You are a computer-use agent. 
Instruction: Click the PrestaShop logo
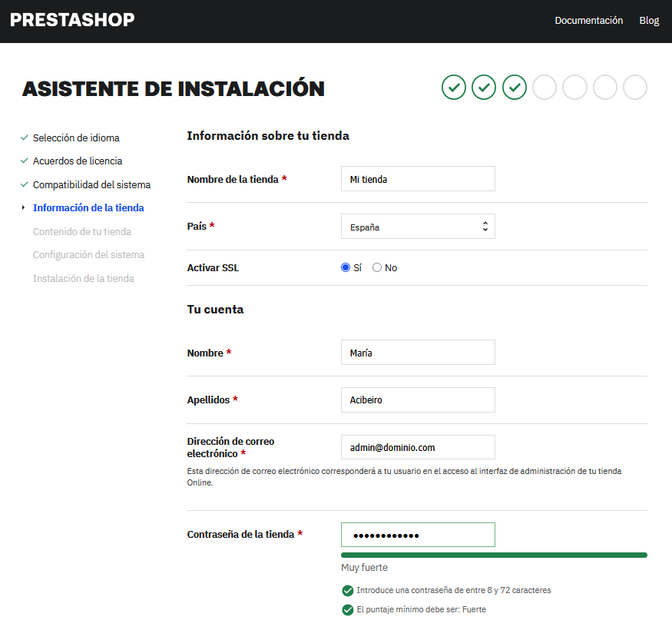pyautogui.click(x=72, y=20)
